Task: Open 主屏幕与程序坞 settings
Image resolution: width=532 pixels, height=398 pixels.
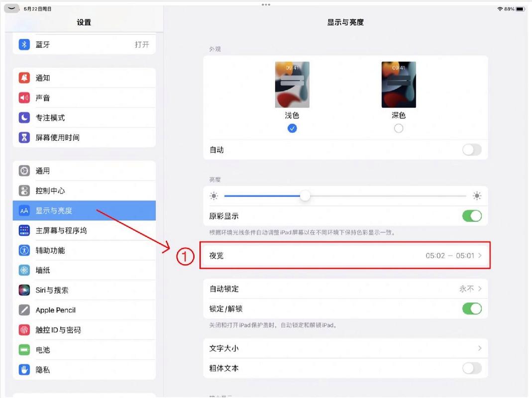Action: (x=84, y=230)
